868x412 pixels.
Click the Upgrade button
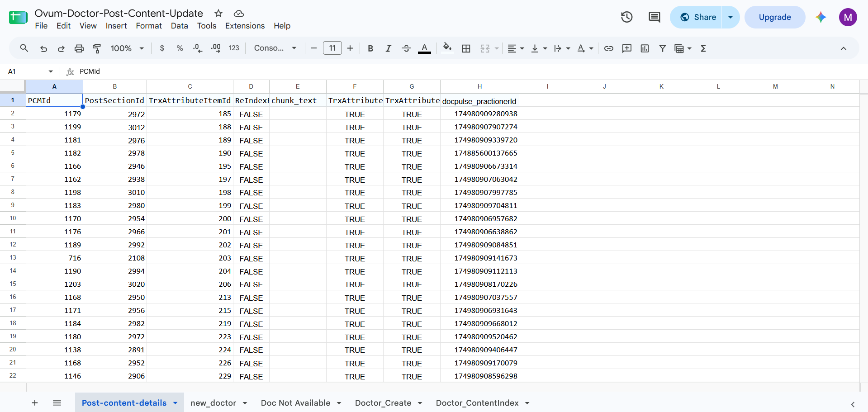coord(775,17)
